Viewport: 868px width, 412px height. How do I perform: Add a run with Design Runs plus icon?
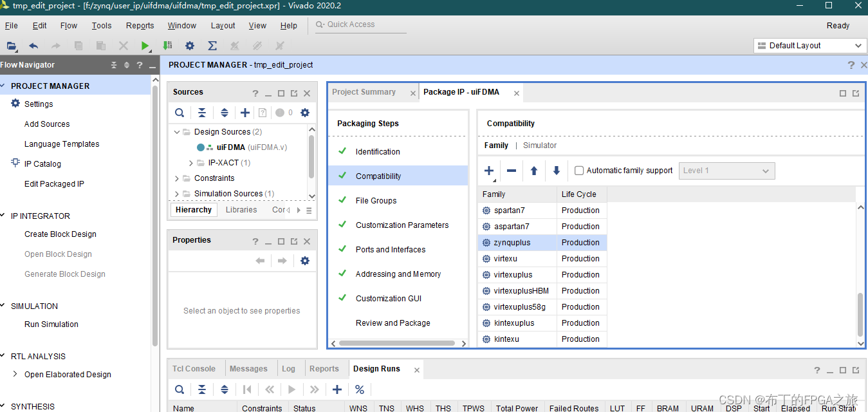click(x=337, y=389)
